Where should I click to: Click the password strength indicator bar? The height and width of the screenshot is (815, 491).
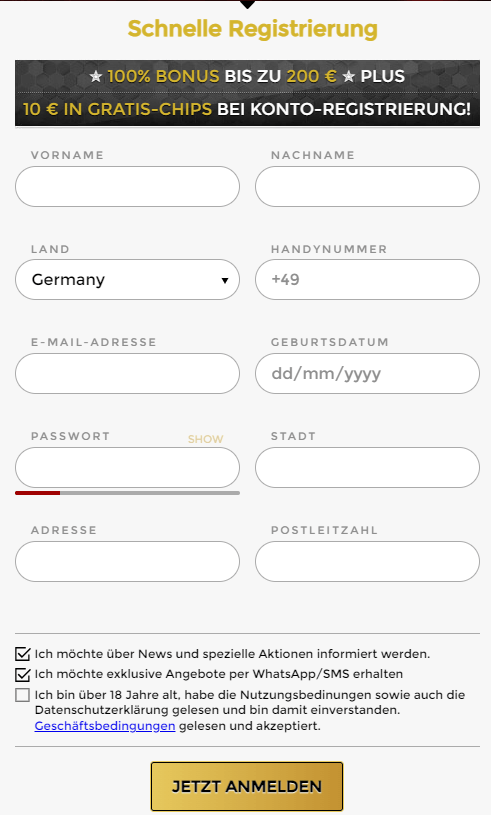(127, 493)
